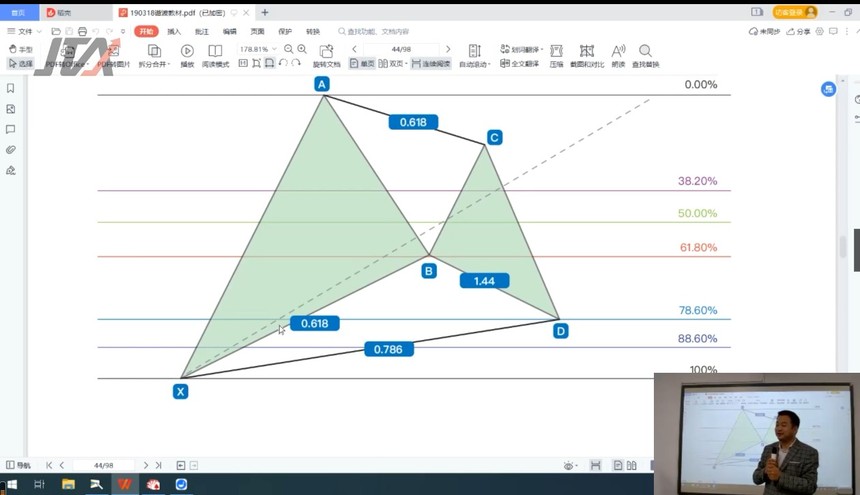Click Rotate Document (旋转文档) icon

326,55
